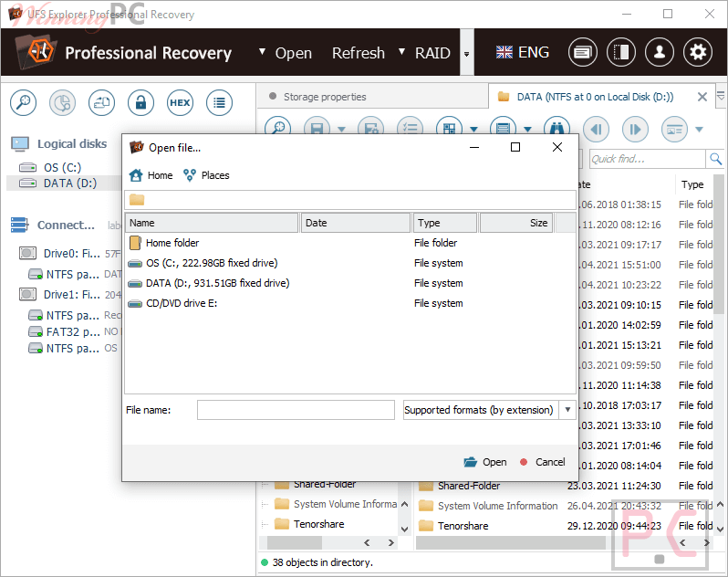Screen dimensions: 728x577
Task: Click the padlock encryption icon
Action: (x=140, y=102)
